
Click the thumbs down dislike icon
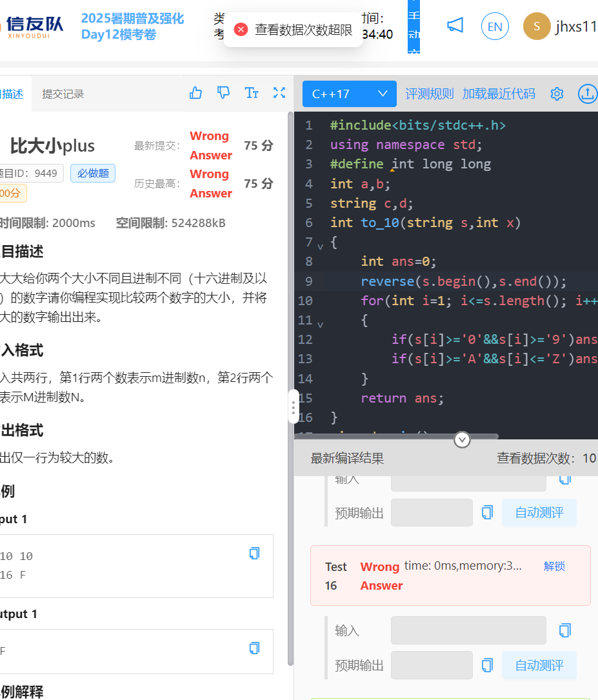(223, 94)
